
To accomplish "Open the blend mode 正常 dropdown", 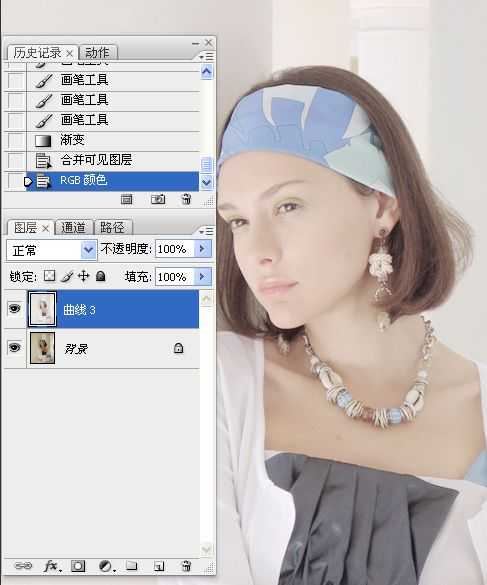I will tap(51, 250).
